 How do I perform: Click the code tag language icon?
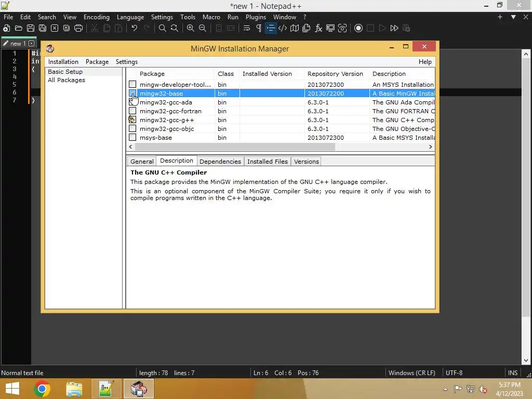pos(283,28)
